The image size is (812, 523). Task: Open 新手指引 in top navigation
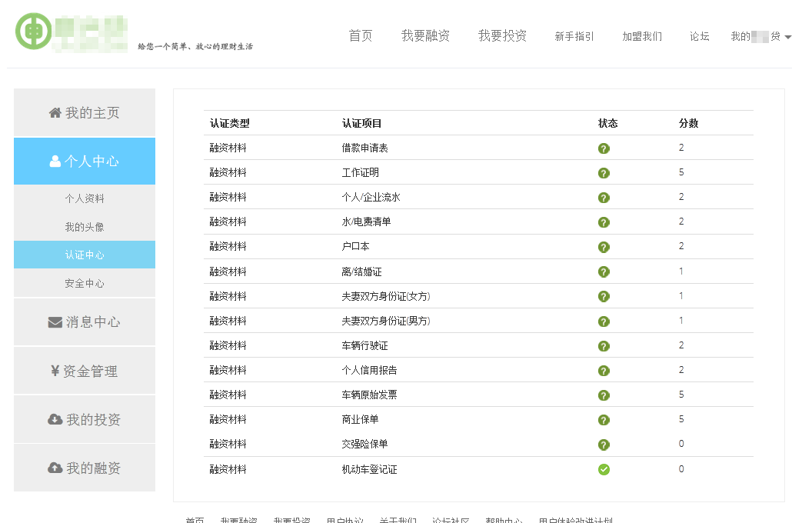[574, 36]
